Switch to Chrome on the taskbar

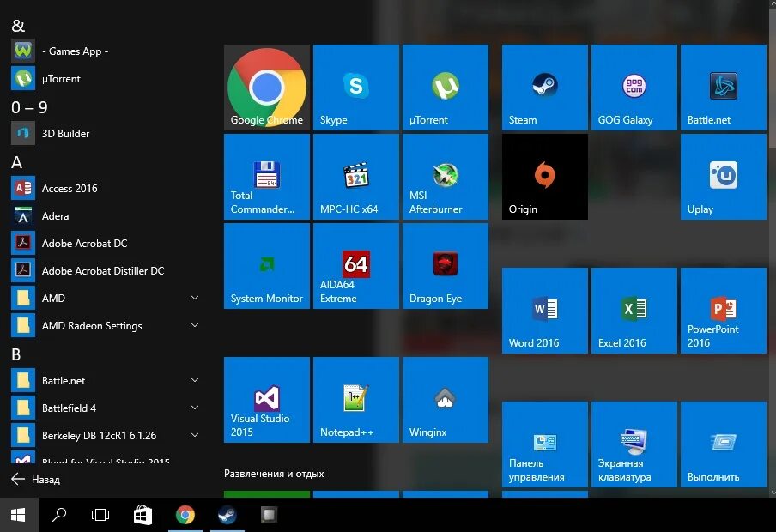[185, 515]
